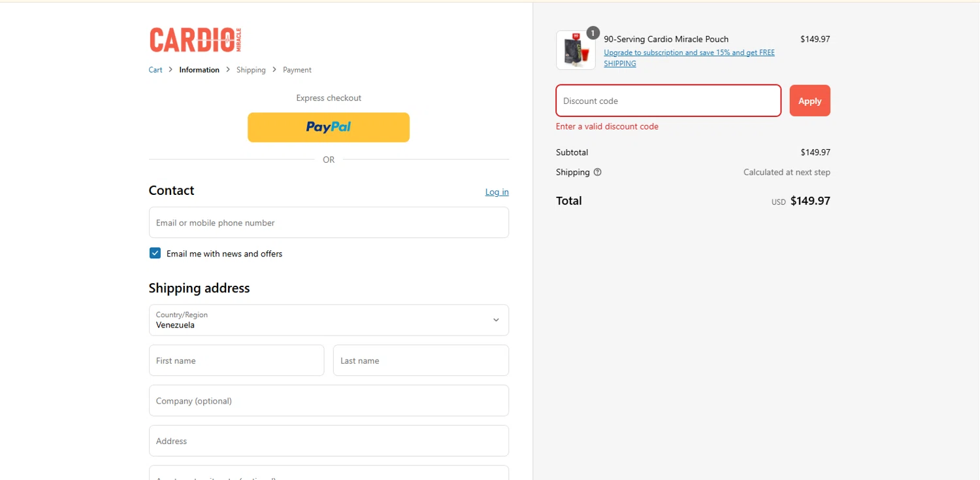Click the Last name field

421,360
